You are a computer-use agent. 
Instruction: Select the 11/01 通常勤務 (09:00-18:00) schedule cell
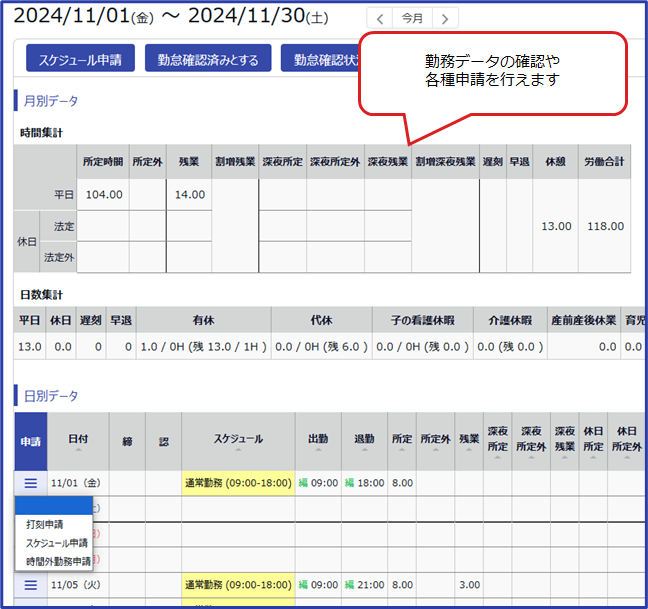[238, 483]
